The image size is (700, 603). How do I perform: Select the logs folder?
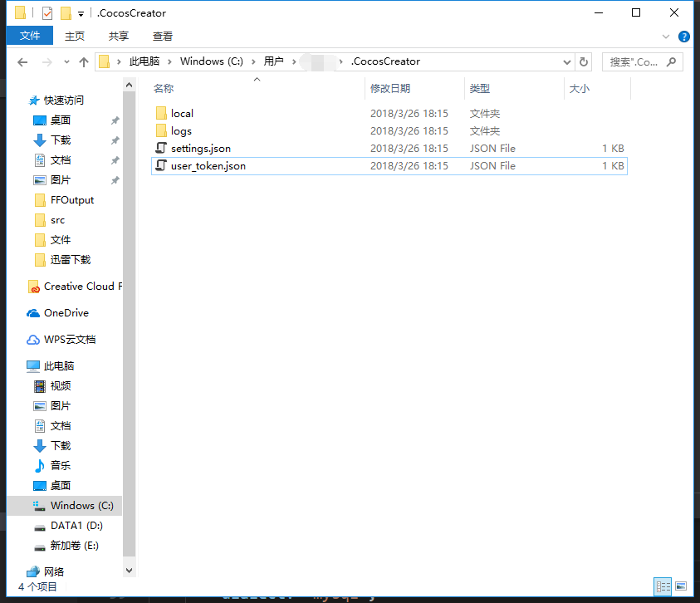tap(181, 131)
